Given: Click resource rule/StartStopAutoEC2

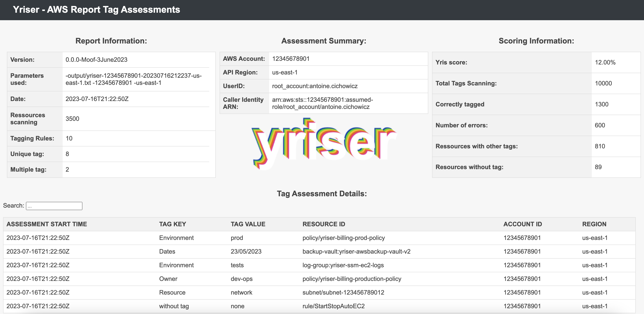Looking at the screenshot, I should coord(334,306).
